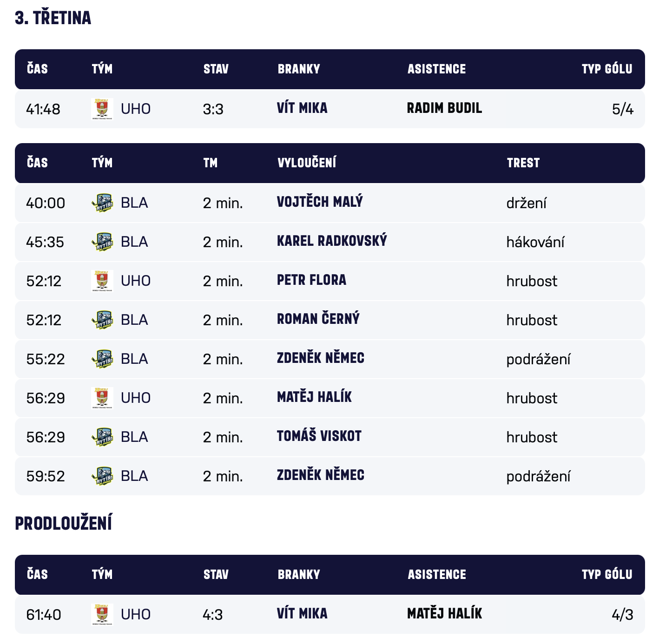The height and width of the screenshot is (644, 659).
Task: Open Radim Budil assist link
Action: tap(444, 108)
